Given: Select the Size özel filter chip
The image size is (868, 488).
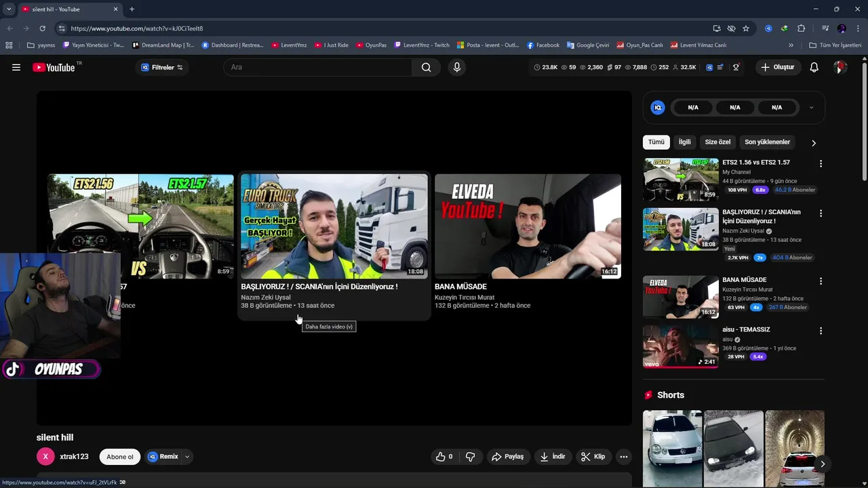Looking at the screenshot, I should 717,142.
